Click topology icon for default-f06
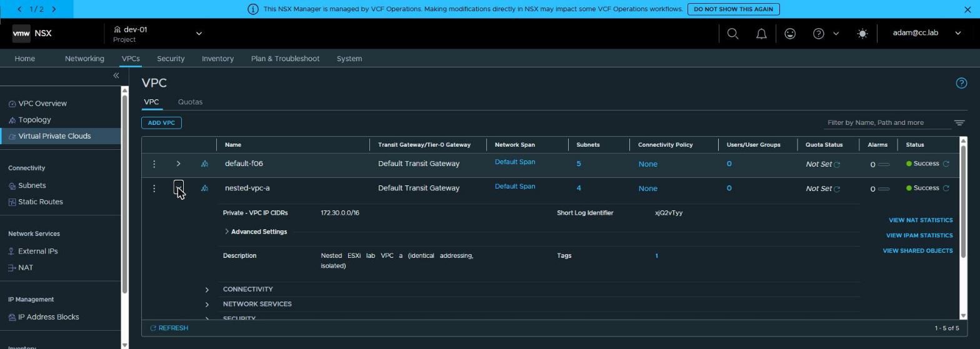Screen dimensions: 980x349 click(204, 164)
